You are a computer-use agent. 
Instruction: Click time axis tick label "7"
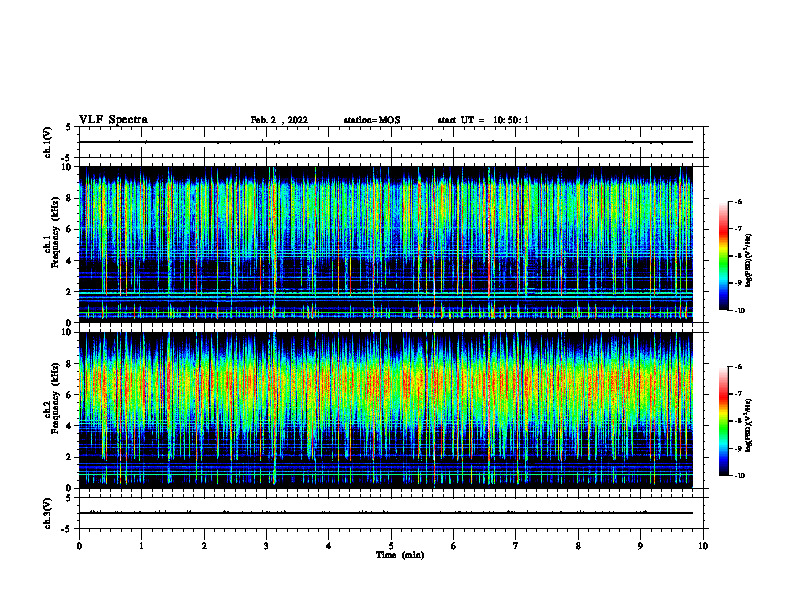[x=516, y=546]
